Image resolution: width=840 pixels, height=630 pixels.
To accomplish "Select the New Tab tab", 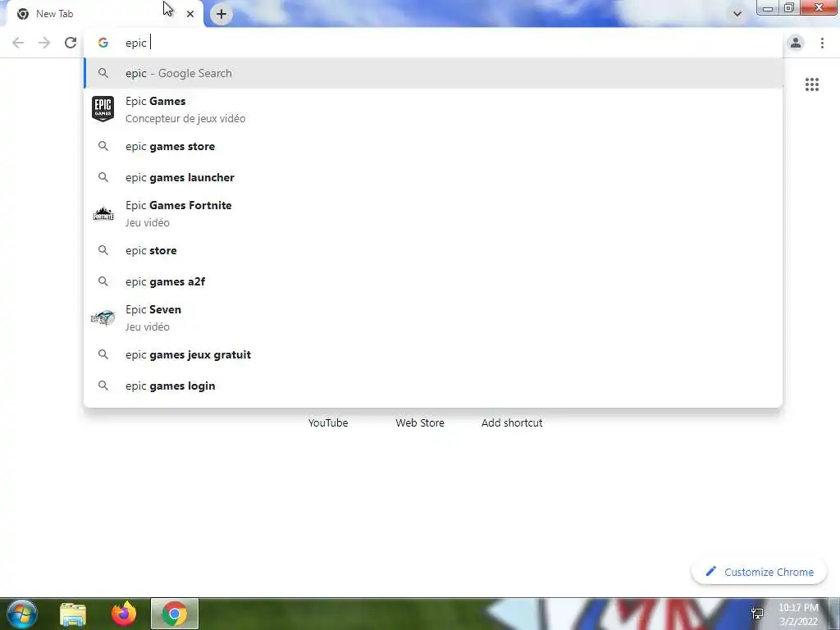I will [x=105, y=14].
